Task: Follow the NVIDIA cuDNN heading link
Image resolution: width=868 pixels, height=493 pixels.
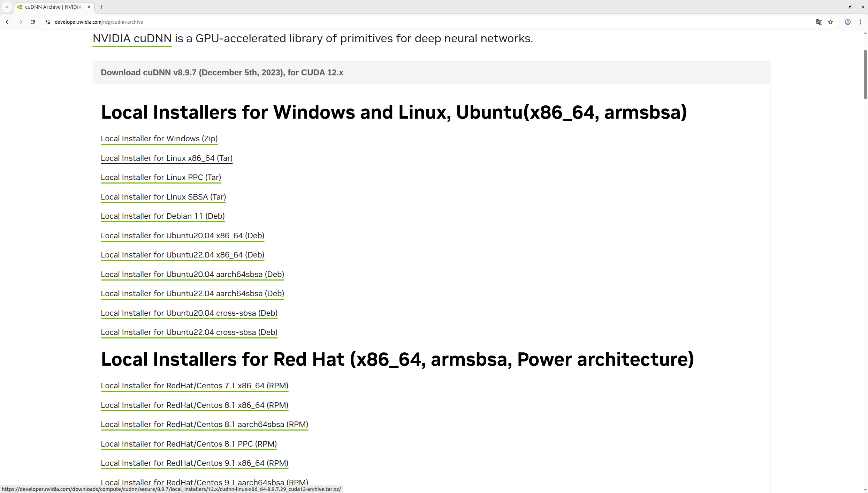Action: [x=132, y=38]
